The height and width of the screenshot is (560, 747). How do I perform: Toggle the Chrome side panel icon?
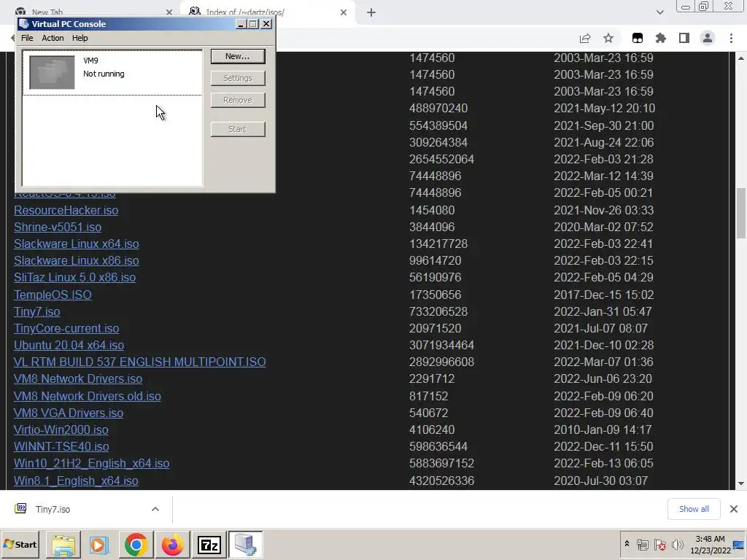coord(684,38)
